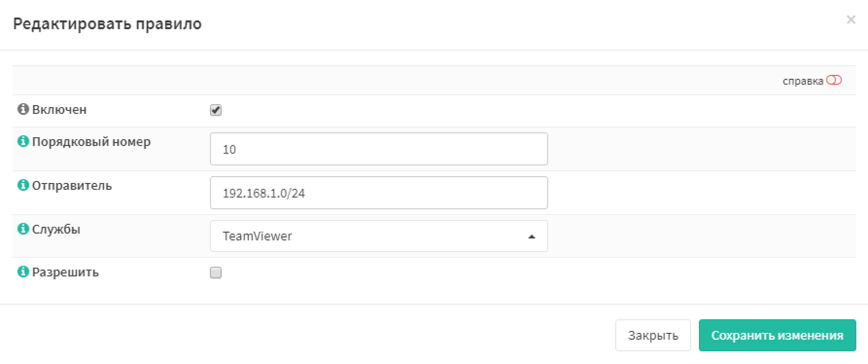The image size is (868, 364).
Task: Click the Включен label text
Action: point(59,109)
